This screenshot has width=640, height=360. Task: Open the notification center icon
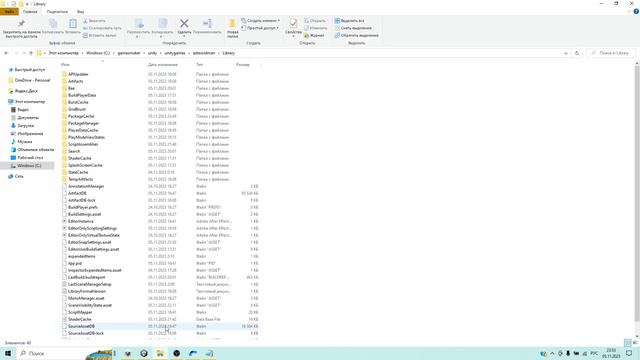pos(629,353)
